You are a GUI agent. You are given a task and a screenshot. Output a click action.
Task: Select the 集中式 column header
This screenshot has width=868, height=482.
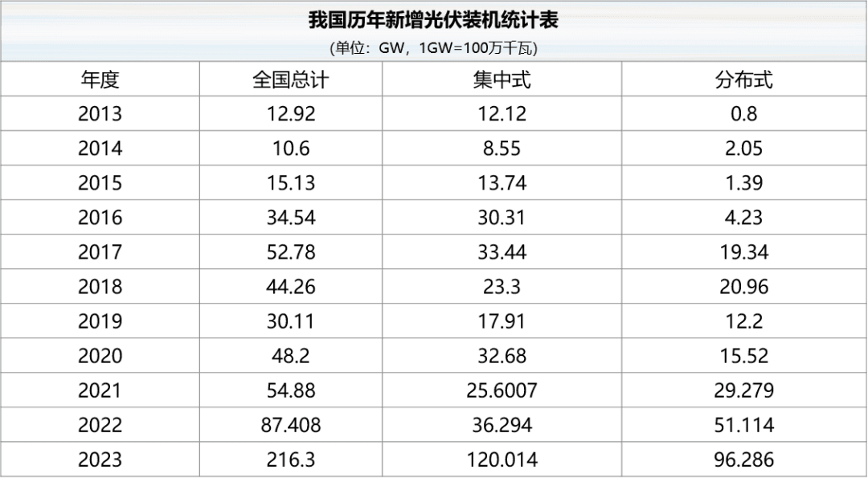[502, 80]
